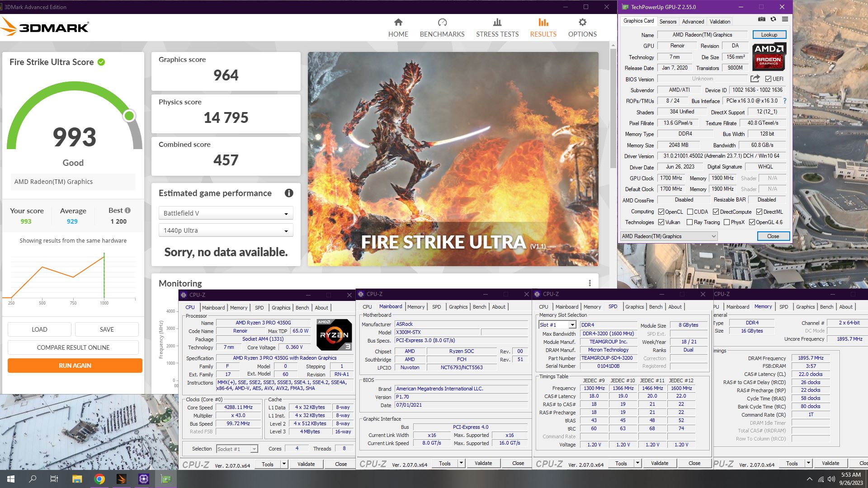The height and width of the screenshot is (488, 868).
Task: Click the Lookup button in GPU-Z
Action: click(769, 35)
